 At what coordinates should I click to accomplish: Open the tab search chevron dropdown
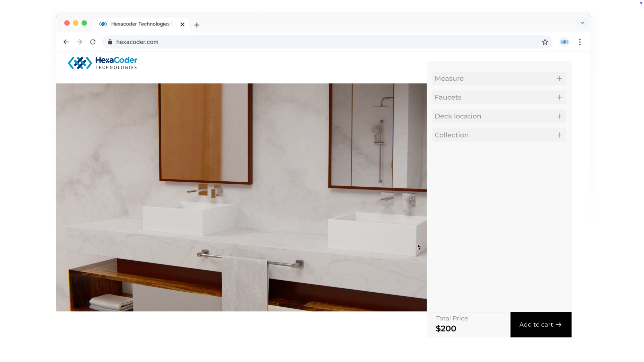[582, 23]
